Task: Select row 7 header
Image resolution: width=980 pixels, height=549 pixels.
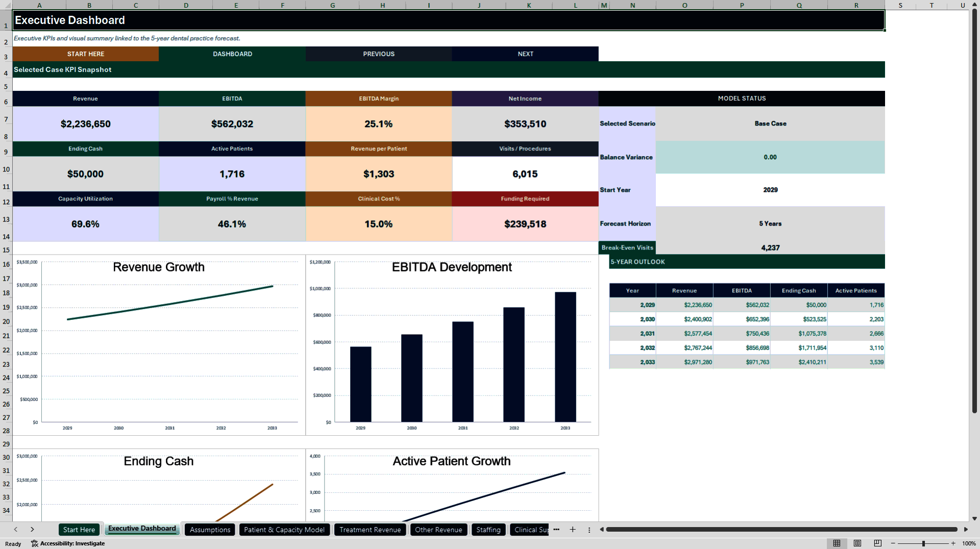Action: [6, 119]
